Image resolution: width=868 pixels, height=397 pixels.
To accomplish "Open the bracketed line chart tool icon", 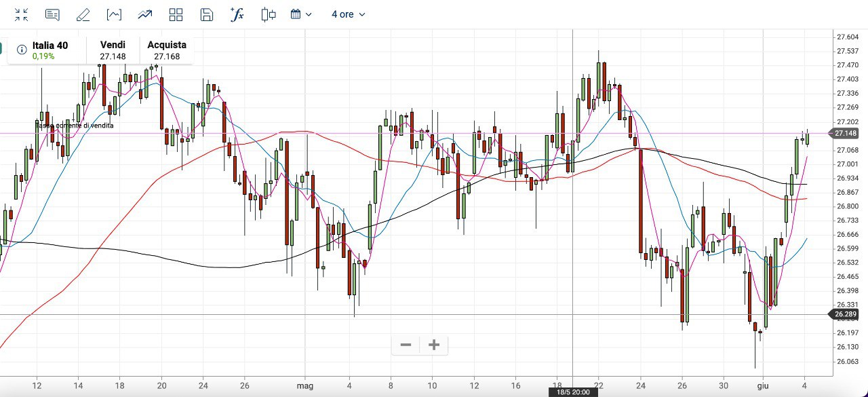I will (114, 14).
